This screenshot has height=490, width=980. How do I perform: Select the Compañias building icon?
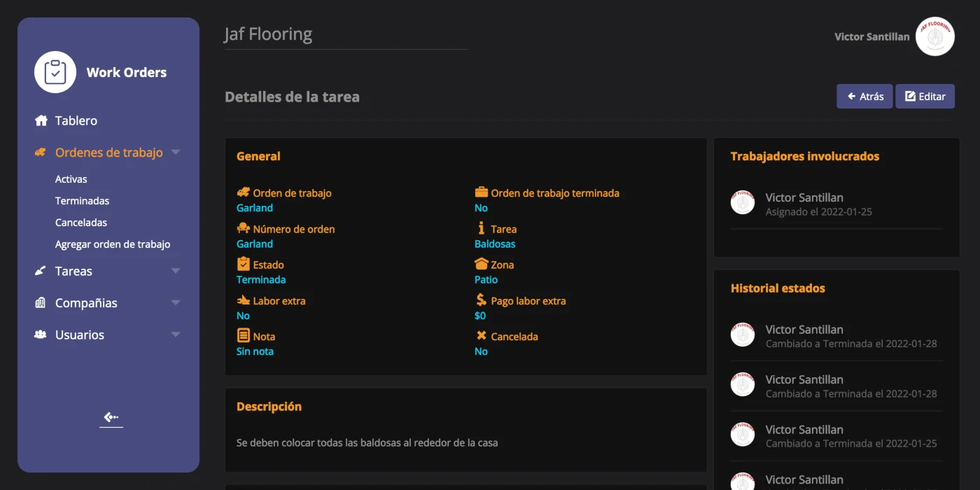[x=41, y=302]
